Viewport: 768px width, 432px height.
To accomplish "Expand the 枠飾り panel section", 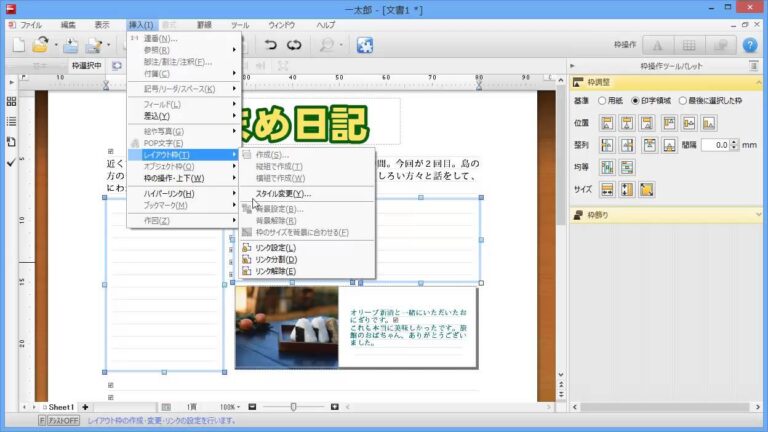I will pos(758,215).
